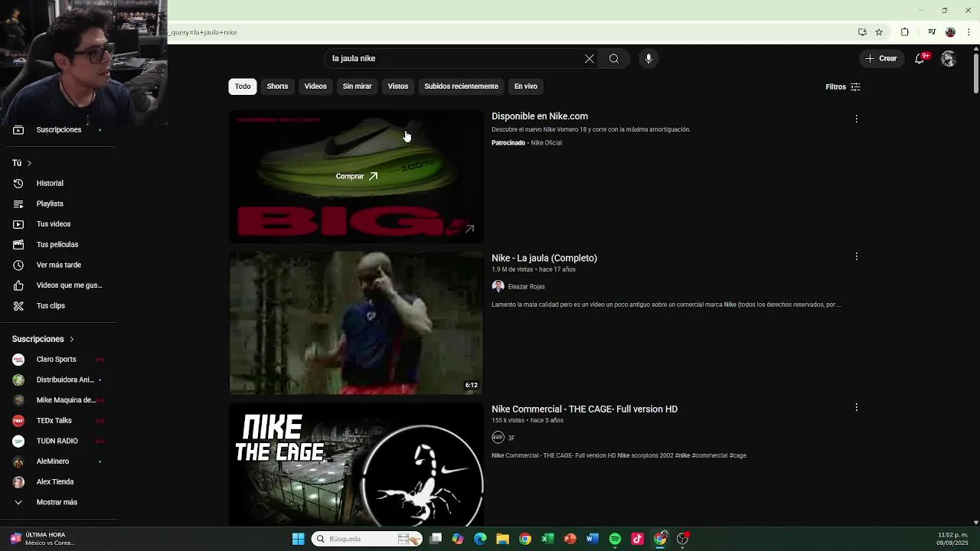Open YouTube notifications bell
Screen dimensions: 980x551
pyautogui.click(x=920, y=58)
